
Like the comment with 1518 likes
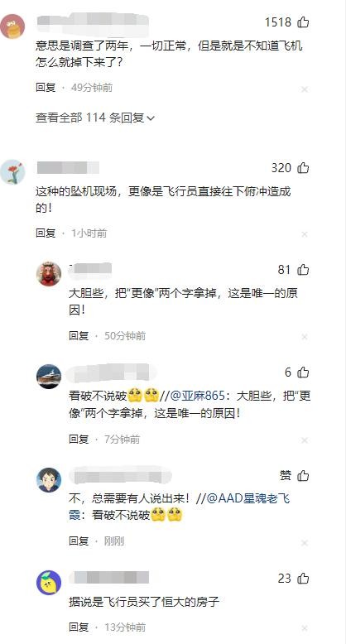[303, 22]
